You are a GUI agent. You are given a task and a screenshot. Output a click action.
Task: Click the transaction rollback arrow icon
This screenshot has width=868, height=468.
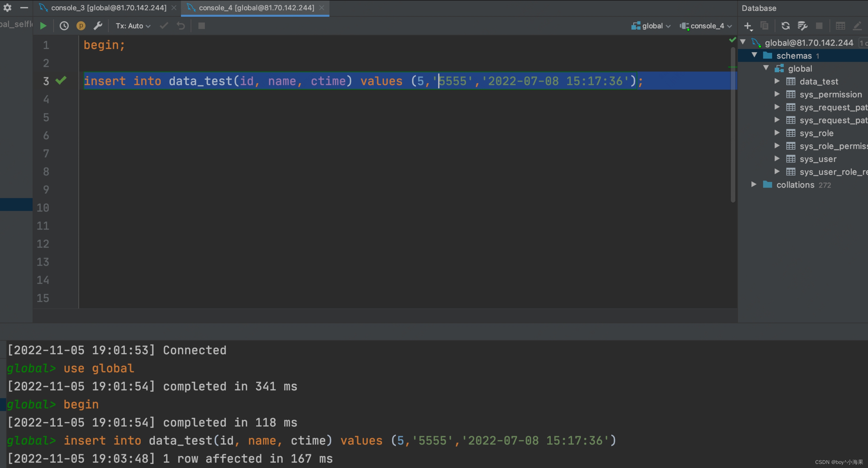click(181, 26)
